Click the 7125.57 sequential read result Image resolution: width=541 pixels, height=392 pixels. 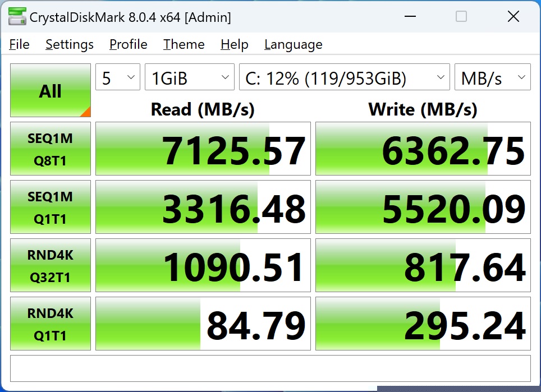(x=203, y=149)
